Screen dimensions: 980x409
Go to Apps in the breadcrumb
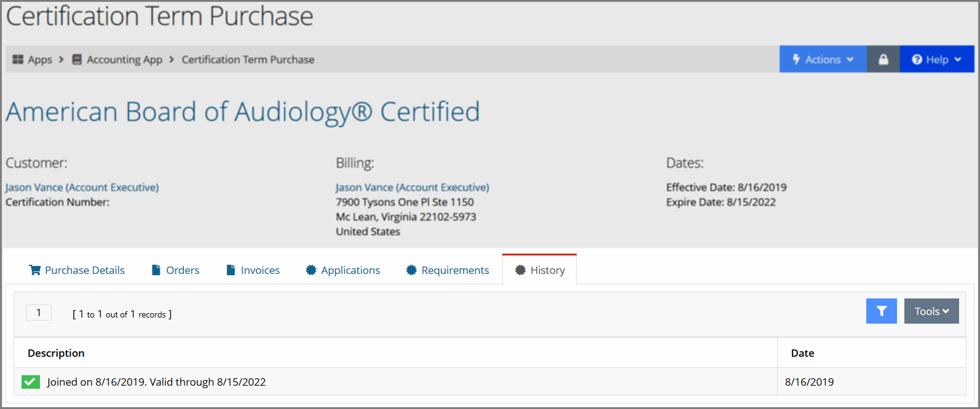click(x=40, y=60)
